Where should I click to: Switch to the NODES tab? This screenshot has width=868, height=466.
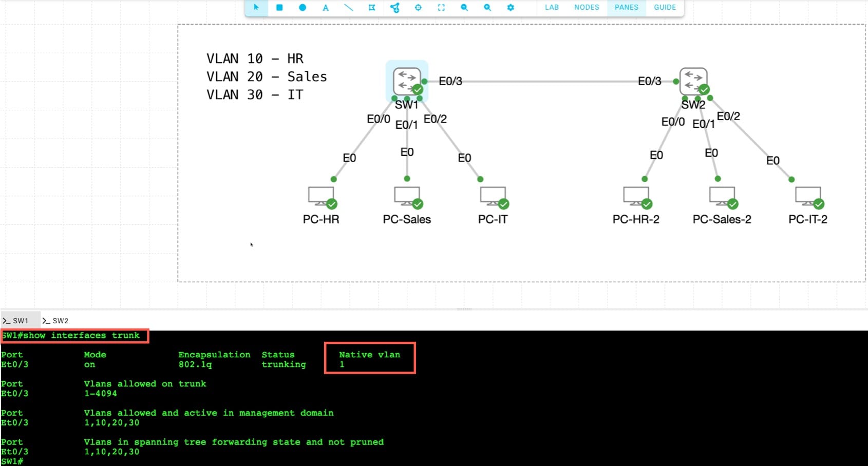click(x=587, y=7)
